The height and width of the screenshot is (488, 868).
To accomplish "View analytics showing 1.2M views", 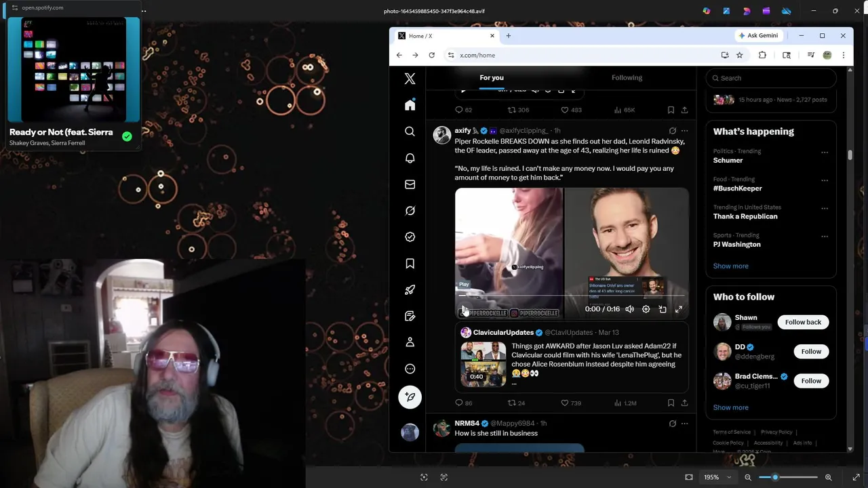I will 625,403.
